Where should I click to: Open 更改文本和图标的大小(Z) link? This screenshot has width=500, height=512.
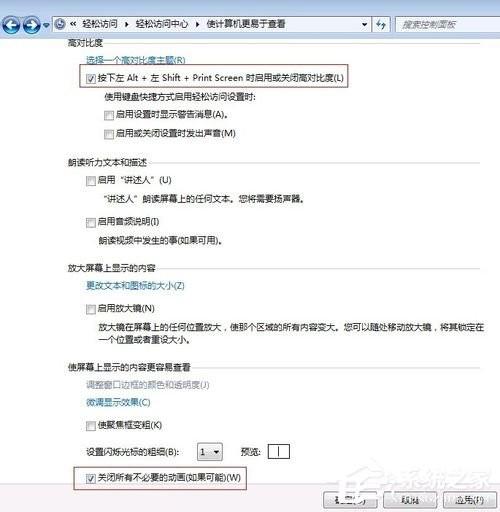135,286
